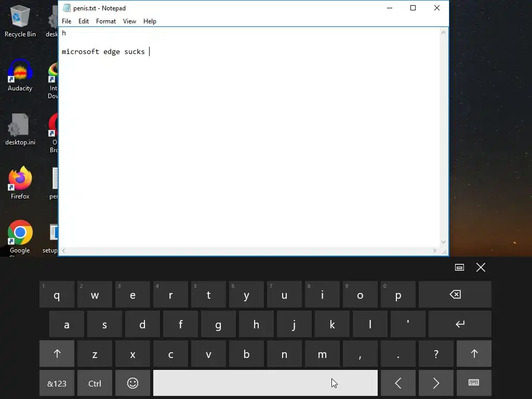The width and height of the screenshot is (532, 399).
Task: Click the 'h' on the first line
Action: coord(64,33)
